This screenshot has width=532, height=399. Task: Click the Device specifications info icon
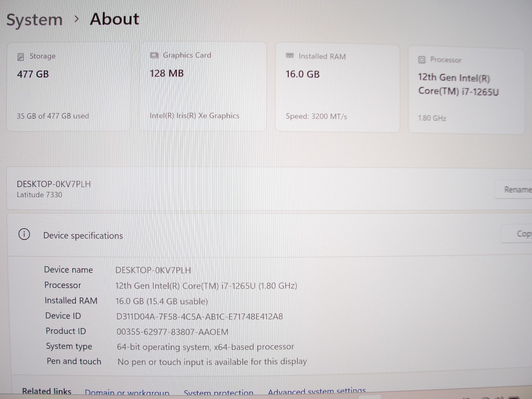24,234
